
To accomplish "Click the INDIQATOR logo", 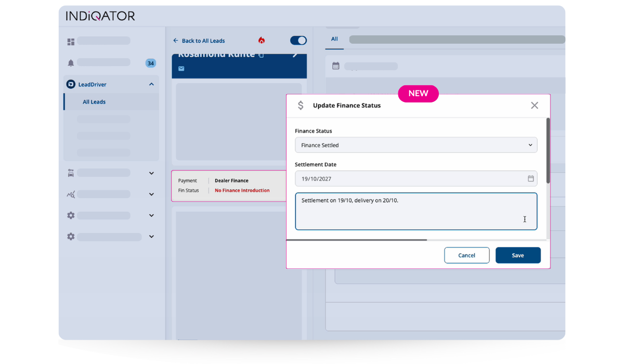I will click(x=100, y=16).
